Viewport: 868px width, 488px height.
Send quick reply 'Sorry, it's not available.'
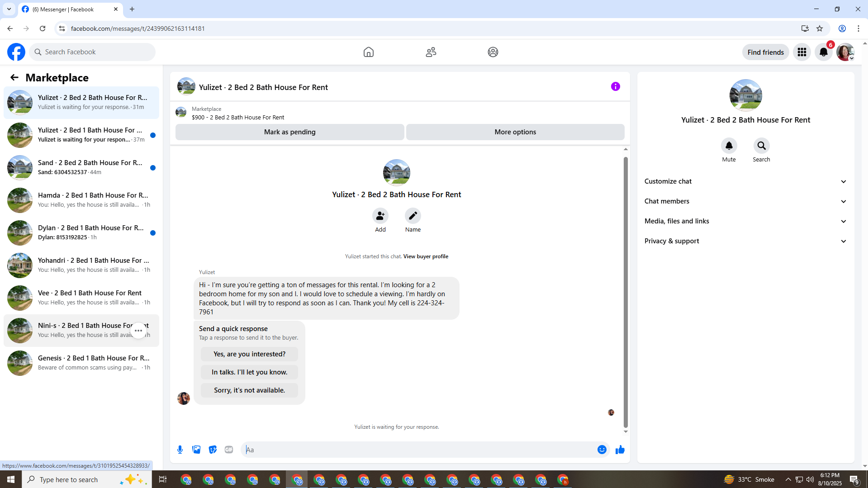coord(250,390)
